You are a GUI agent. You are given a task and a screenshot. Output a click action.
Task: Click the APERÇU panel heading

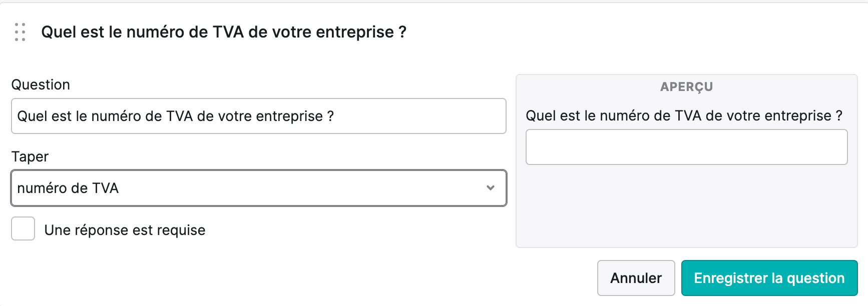coord(686,86)
